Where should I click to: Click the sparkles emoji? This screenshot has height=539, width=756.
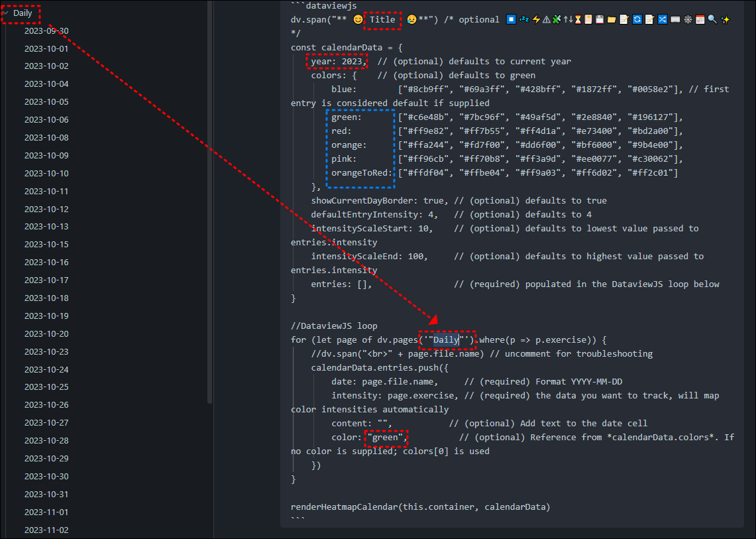(725, 19)
